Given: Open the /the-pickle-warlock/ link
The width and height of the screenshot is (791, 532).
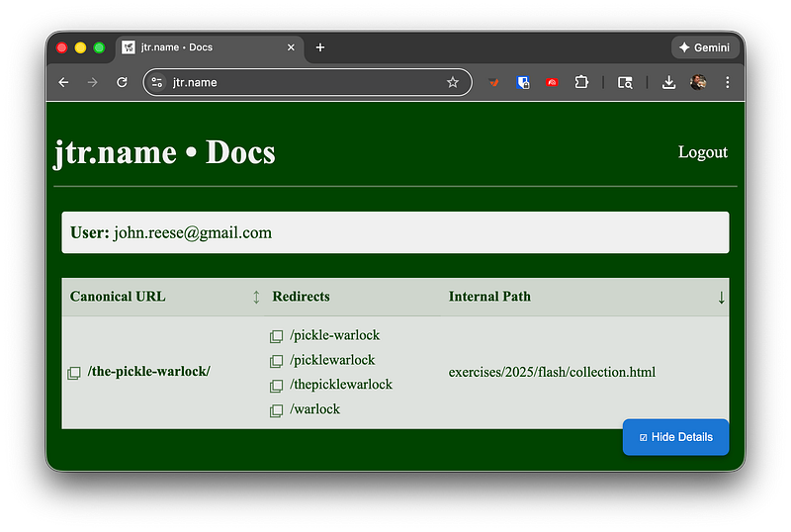Looking at the screenshot, I should [148, 372].
